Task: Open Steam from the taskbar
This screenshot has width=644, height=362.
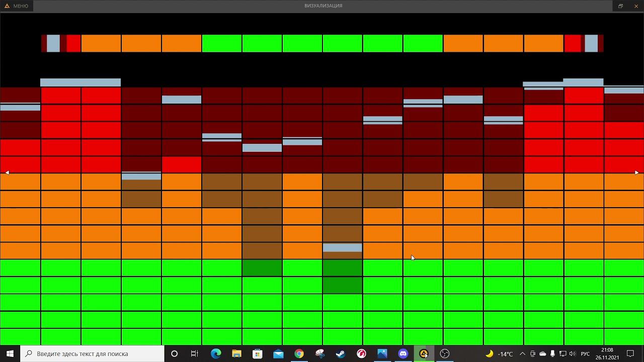Action: pyautogui.click(x=341, y=353)
